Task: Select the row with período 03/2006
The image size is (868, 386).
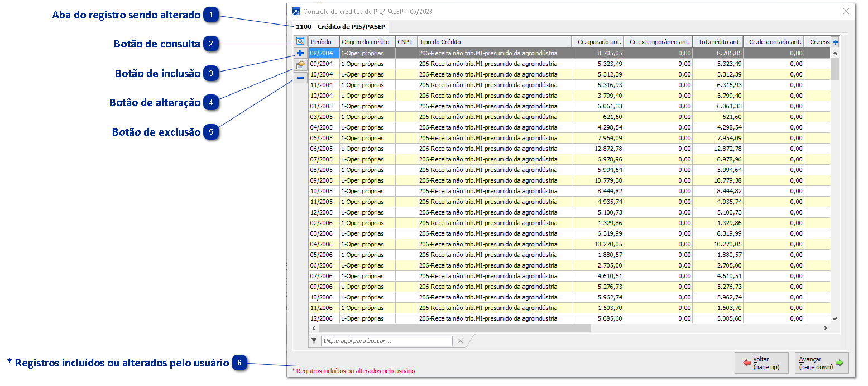Action: point(569,233)
